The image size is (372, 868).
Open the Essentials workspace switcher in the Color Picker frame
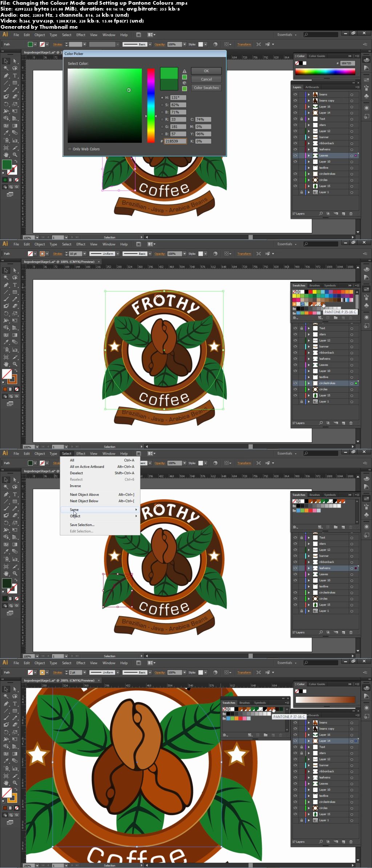pyautogui.click(x=287, y=35)
